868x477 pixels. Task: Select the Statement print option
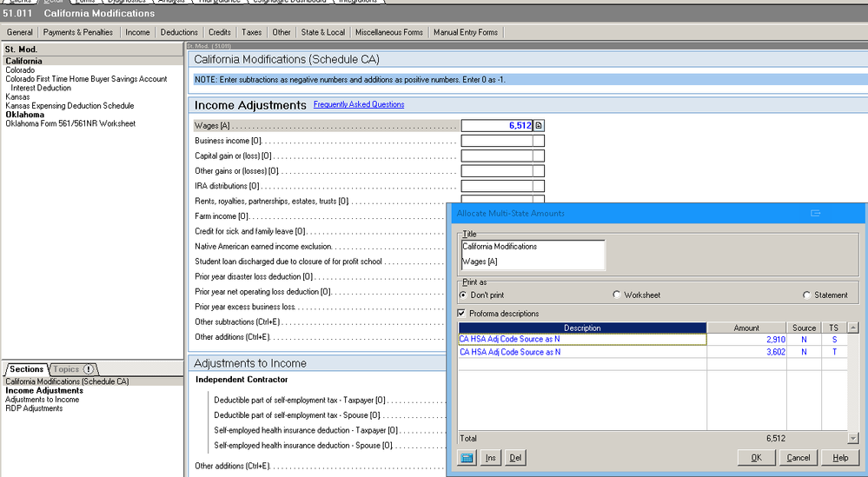806,295
